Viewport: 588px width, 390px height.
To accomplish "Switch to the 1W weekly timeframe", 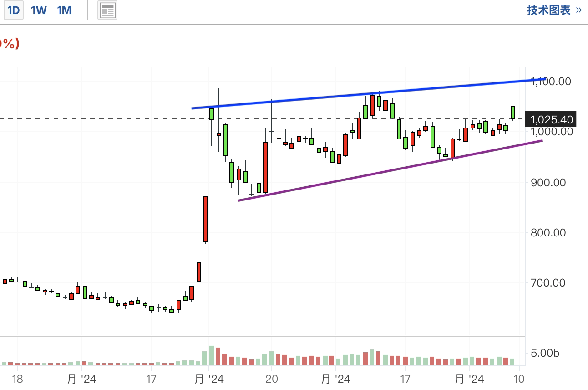I will (x=39, y=10).
